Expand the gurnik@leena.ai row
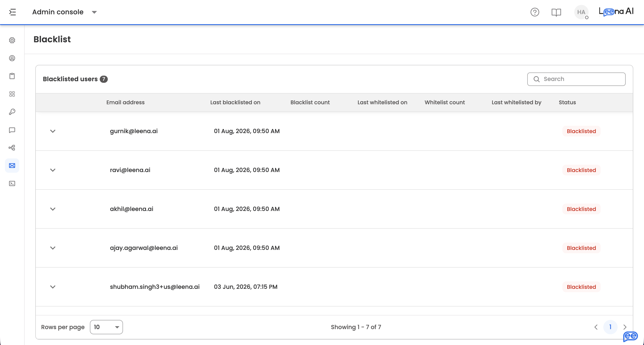Viewport: 644px width, 345px height. click(53, 131)
